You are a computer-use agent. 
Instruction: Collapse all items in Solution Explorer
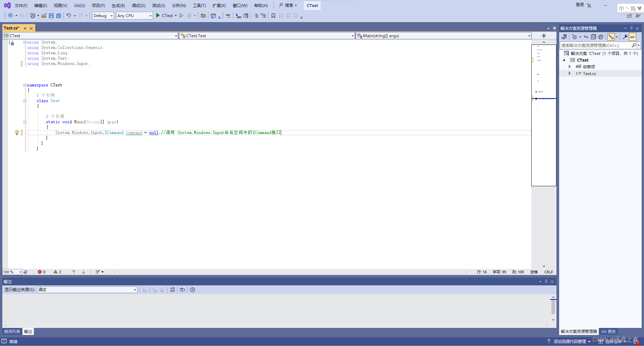coord(593,37)
